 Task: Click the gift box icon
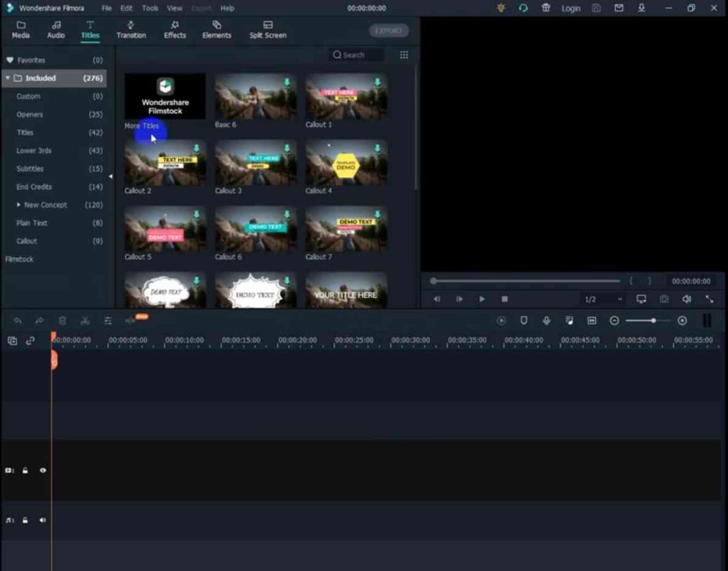(546, 8)
